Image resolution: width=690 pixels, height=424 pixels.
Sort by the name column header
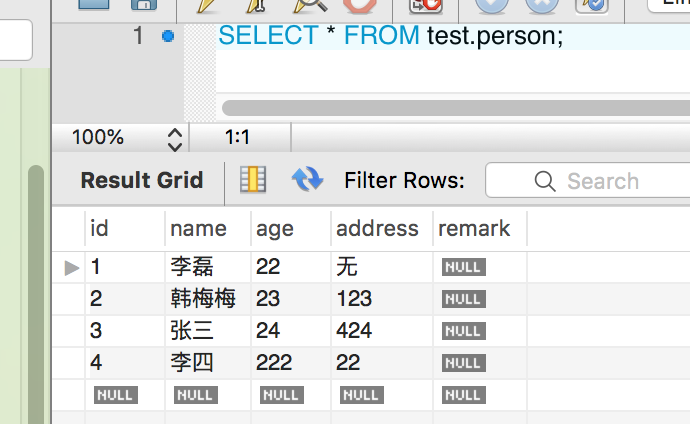click(x=208, y=229)
